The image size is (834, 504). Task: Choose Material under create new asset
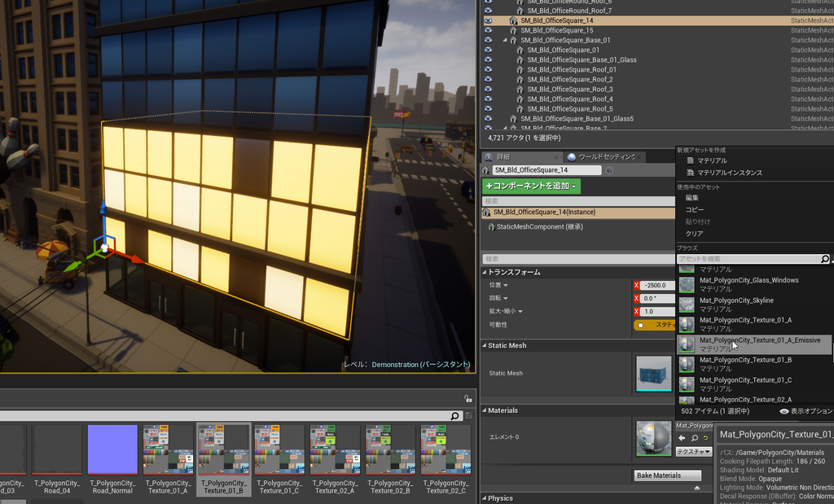[x=712, y=160]
